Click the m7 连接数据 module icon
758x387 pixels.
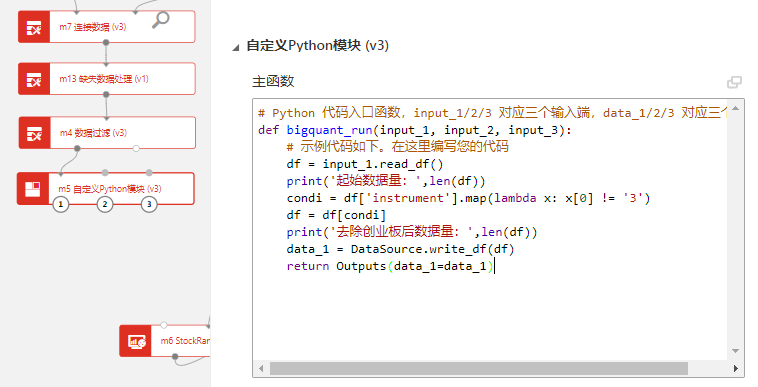(34, 27)
